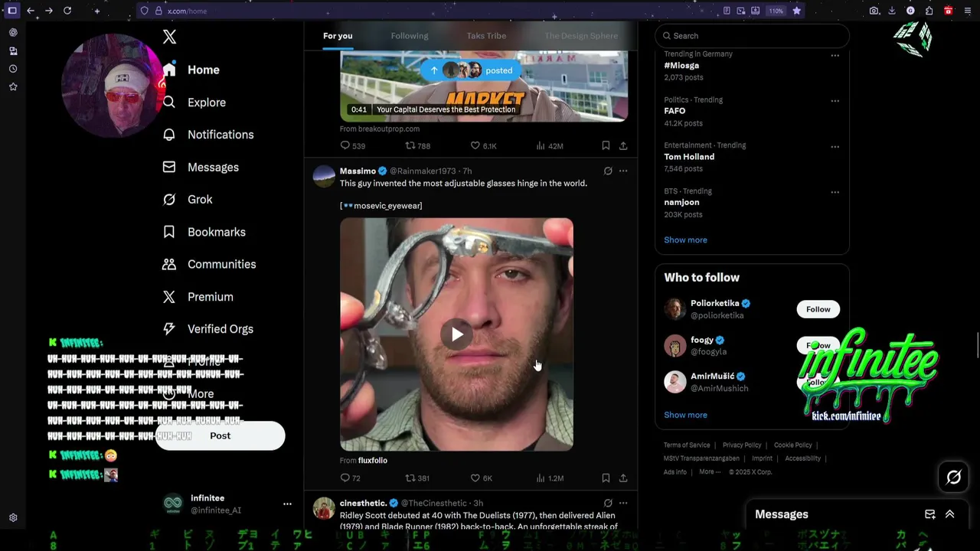980x551 pixels.
Task: Click the Post button
Action: pyautogui.click(x=220, y=435)
